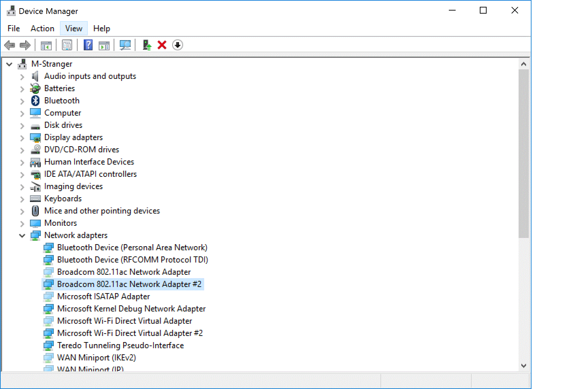This screenshot has width=588, height=389.
Task: Select Microsoft Wi-Fi Direct Virtual Adapter #2
Action: pyautogui.click(x=130, y=333)
